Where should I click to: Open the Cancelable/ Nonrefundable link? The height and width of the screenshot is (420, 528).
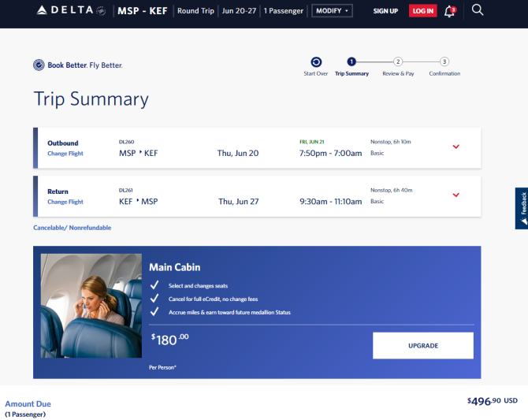[72, 228]
